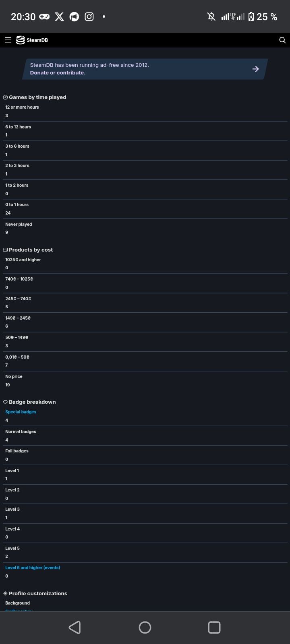Click the Donate or contribute link

[x=58, y=73]
